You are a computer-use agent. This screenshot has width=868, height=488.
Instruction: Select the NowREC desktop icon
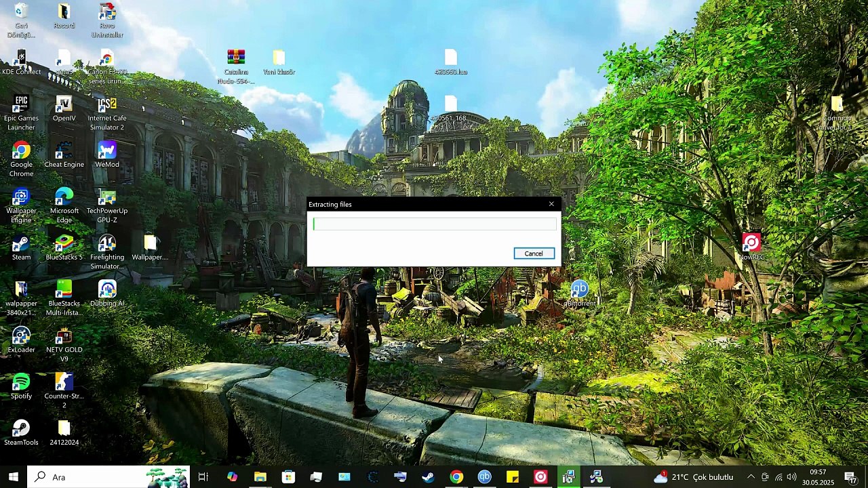point(751,247)
